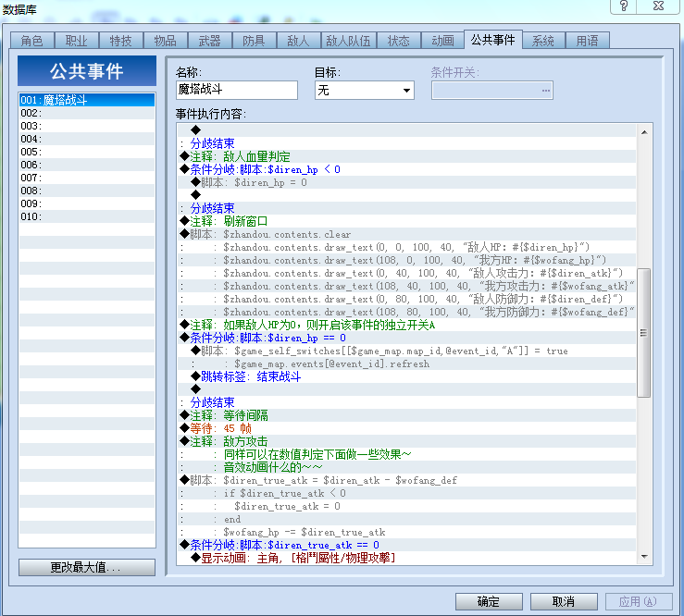Confirm changes with the 确定 button
The image size is (684, 616).
point(489,601)
